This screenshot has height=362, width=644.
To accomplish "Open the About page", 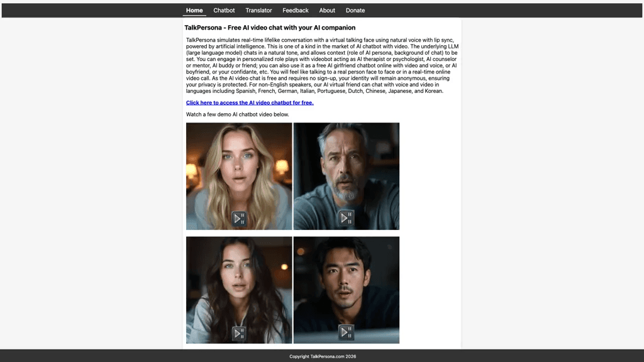I will pyautogui.click(x=327, y=10).
